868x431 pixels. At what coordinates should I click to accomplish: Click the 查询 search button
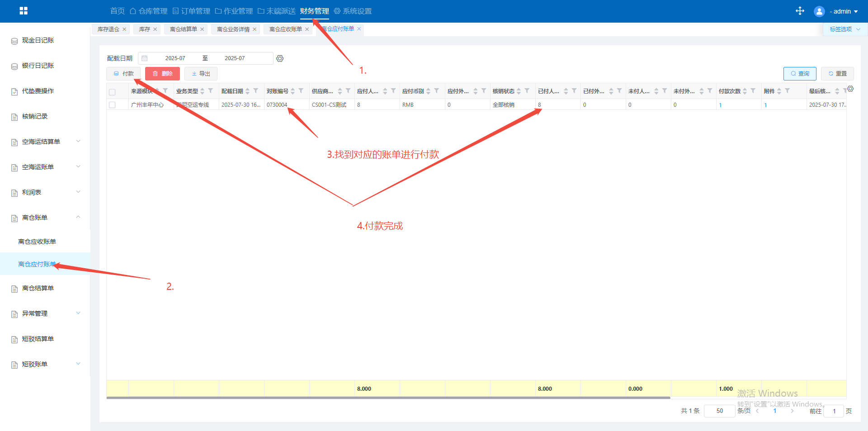[x=799, y=74]
